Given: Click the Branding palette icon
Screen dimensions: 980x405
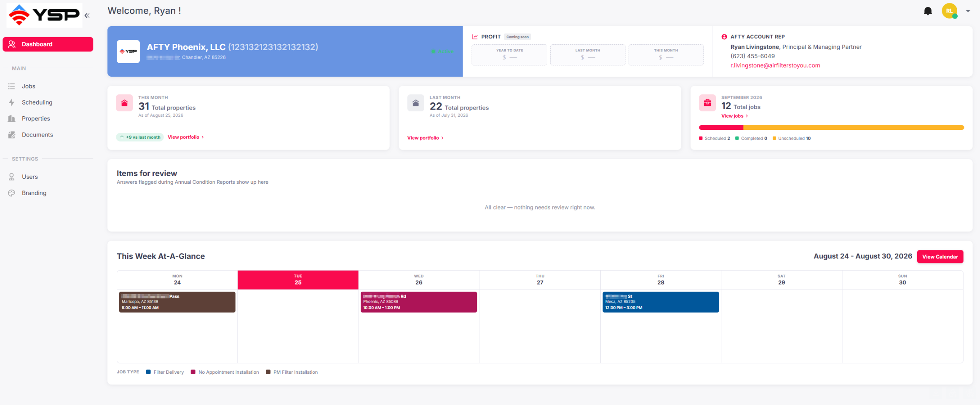Looking at the screenshot, I should click(12, 193).
